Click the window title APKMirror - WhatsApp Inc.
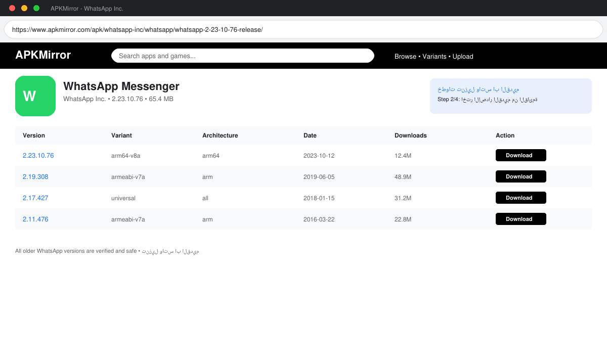Image resolution: width=607 pixels, height=364 pixels. 87,9
